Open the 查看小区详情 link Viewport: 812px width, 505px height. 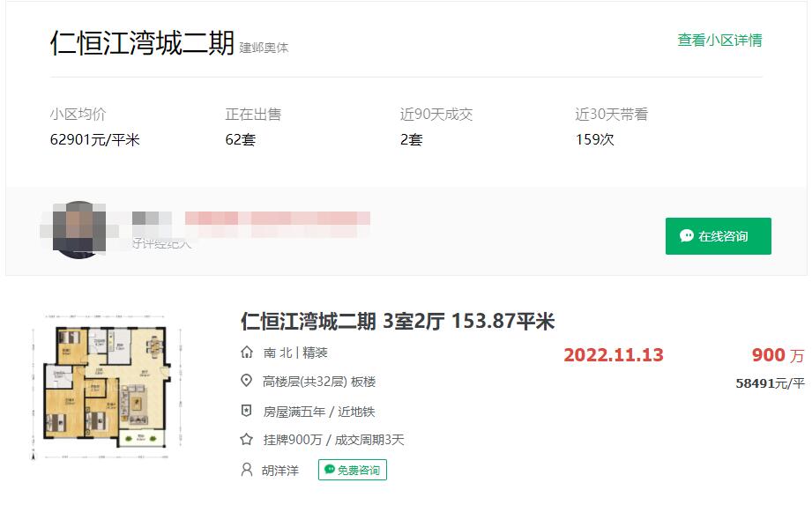coord(719,41)
